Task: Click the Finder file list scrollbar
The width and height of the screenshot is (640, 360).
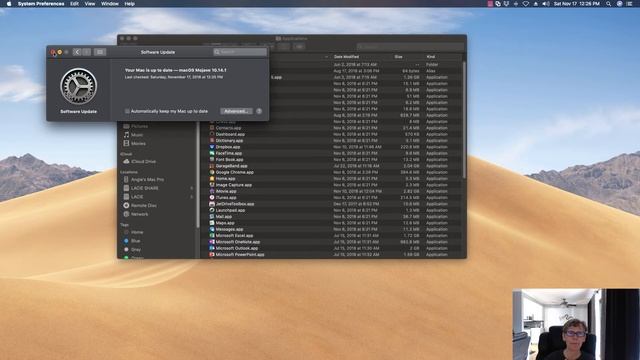Action: point(464,119)
